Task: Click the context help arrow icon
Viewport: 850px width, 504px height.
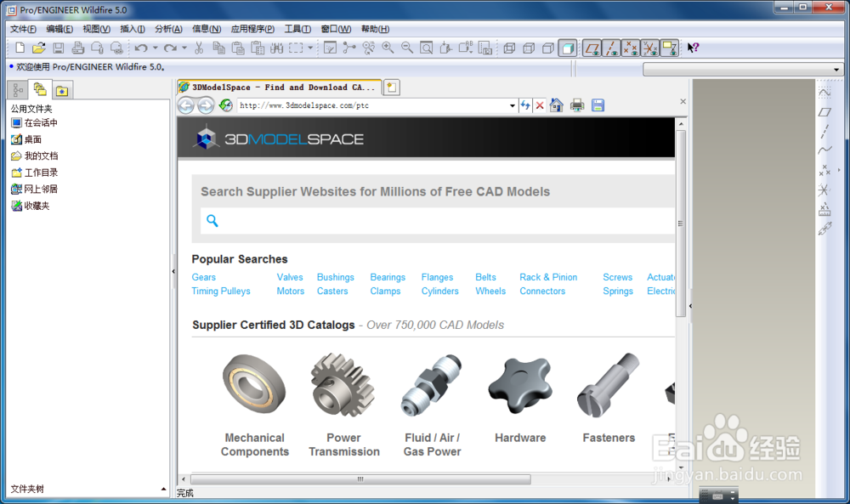Action: [x=693, y=48]
